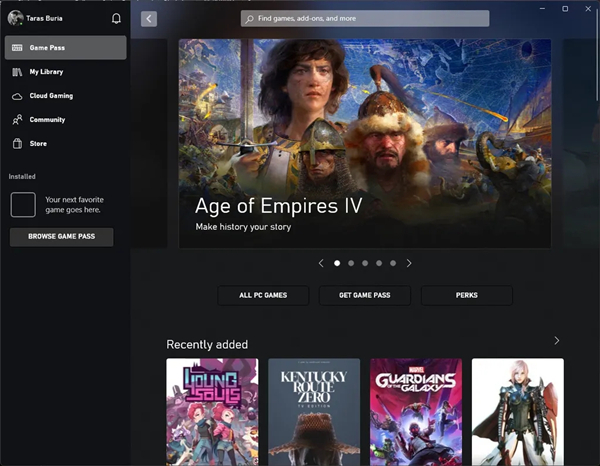Click the empty installed game placeholder box

coord(23,205)
